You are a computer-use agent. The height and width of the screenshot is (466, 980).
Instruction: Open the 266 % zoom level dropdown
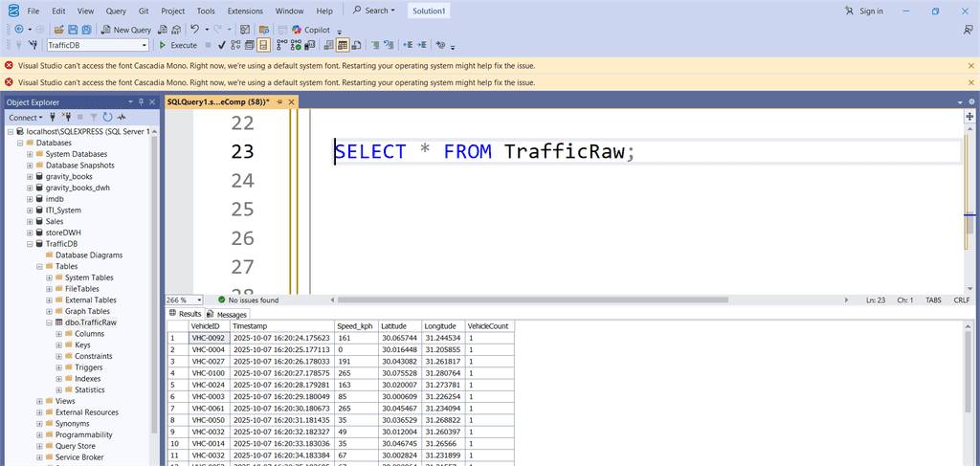tap(198, 300)
